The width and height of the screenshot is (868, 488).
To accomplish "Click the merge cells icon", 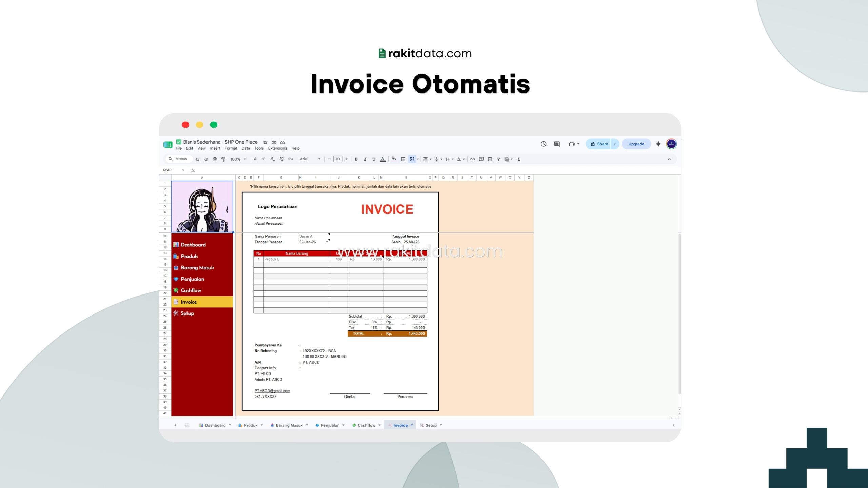I will (x=412, y=159).
